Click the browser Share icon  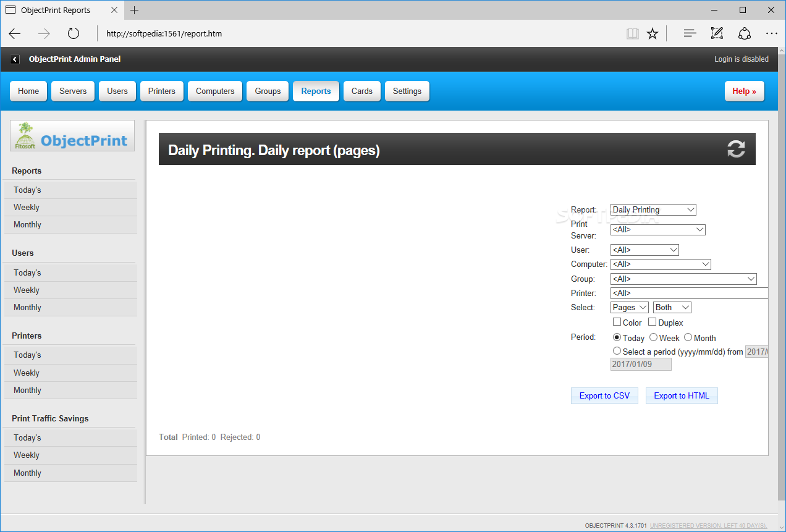[745, 33]
